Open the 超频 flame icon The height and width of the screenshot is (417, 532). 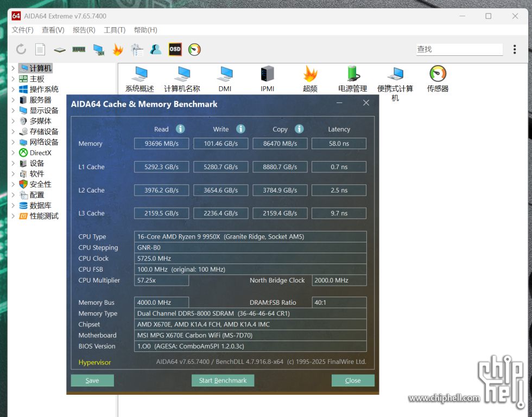[x=310, y=79]
